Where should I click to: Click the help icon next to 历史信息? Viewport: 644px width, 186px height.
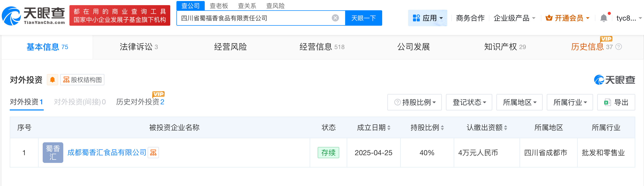click(619, 47)
